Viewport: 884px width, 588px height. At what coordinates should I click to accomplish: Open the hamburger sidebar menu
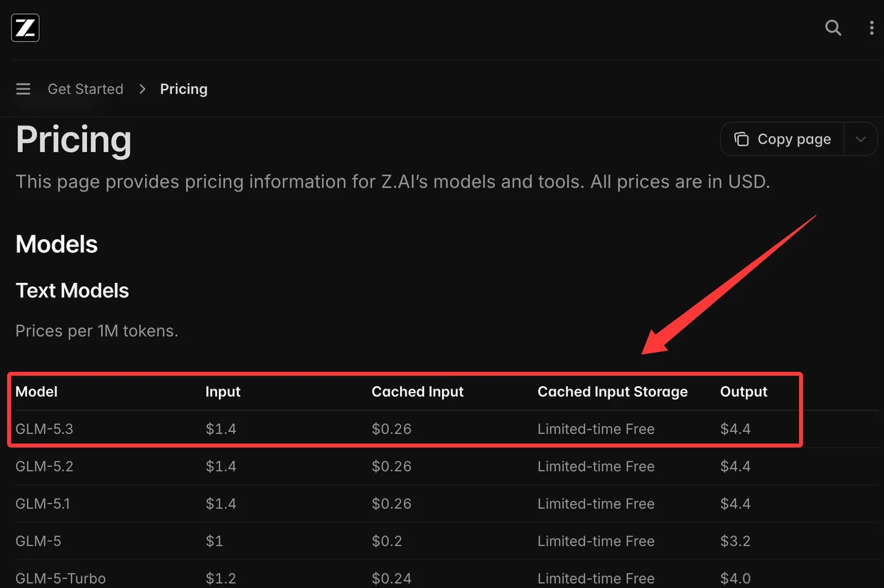point(23,89)
